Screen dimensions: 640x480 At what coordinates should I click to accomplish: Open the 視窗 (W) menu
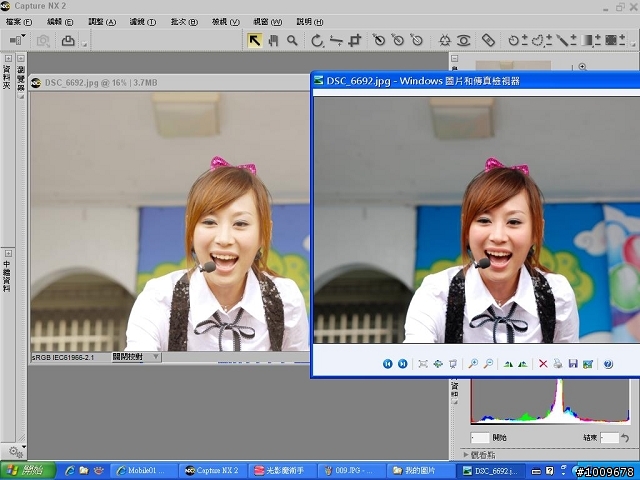268,22
